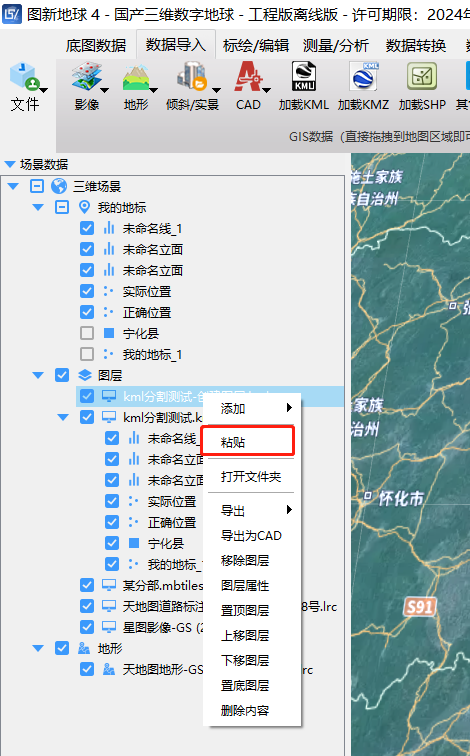This screenshot has width=470, height=756.
Task: Collapse the 图层 tree node
Action: [38, 375]
